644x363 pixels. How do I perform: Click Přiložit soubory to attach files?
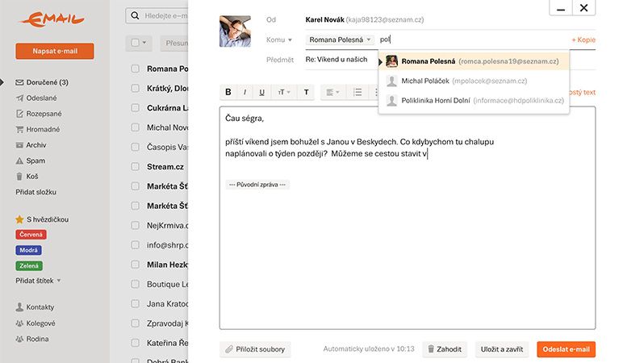coord(255,349)
